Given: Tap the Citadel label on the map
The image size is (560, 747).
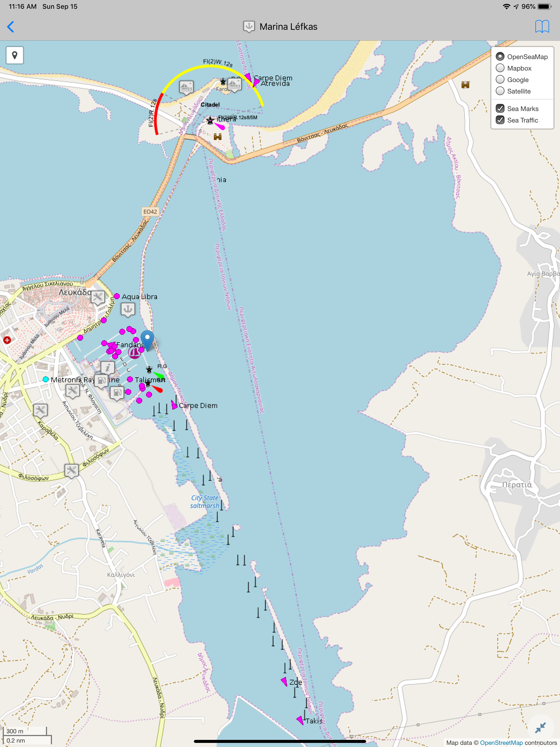Looking at the screenshot, I should coord(210,105).
